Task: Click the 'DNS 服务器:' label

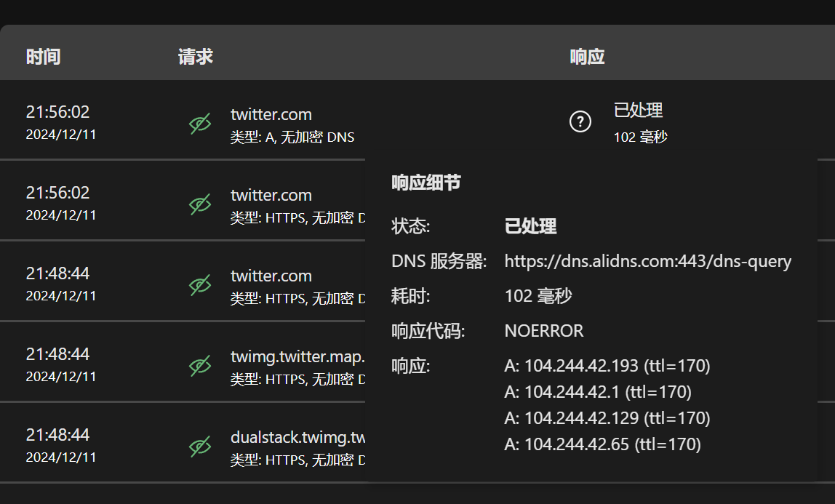Action: (439, 261)
